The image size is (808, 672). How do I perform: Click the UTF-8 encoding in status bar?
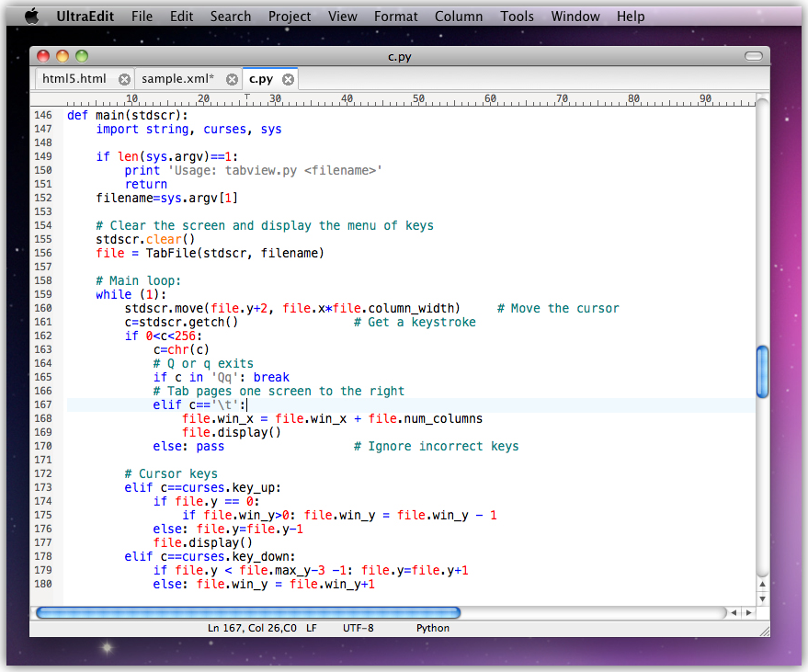coord(358,628)
